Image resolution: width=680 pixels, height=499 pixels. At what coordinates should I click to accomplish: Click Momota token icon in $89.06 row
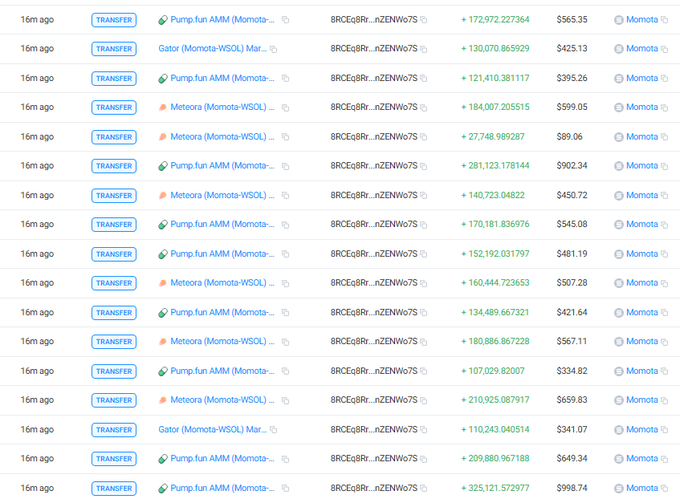pos(619,137)
